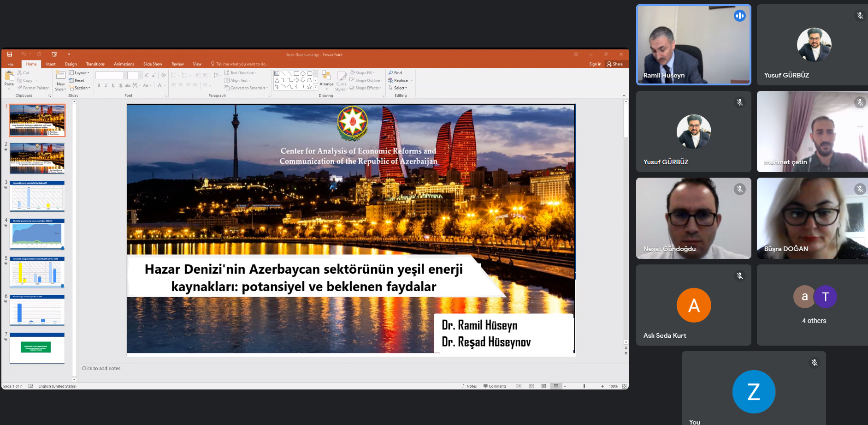Screen dimensions: 868x425
Task: Click the Reading View status bar icon
Action: [x=543, y=386]
